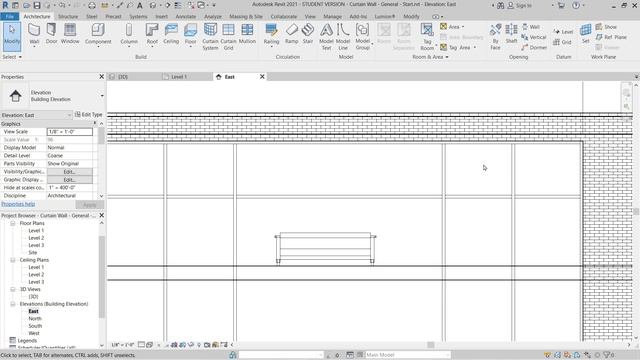
Task: Select the Mullion tool
Action: tap(247, 33)
